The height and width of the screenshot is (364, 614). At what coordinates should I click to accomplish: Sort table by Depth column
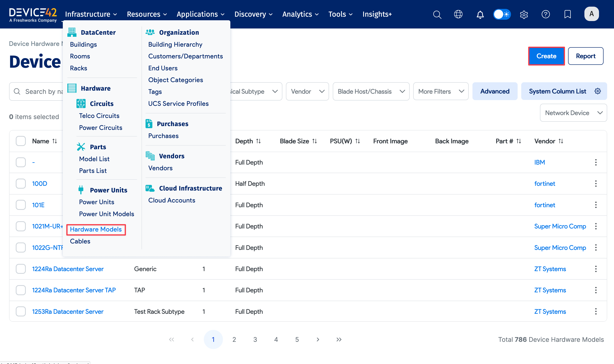click(258, 141)
